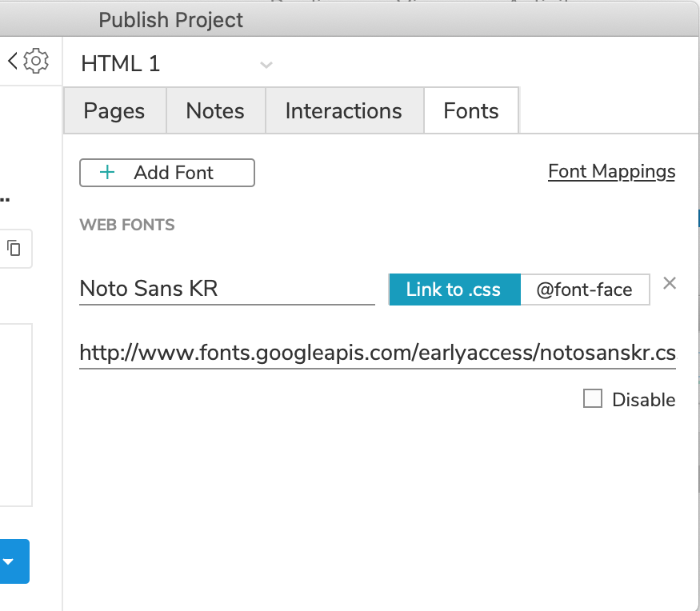Expand the HTML 1 dropdown chevron
This screenshot has height=611, width=700.
coord(266,64)
